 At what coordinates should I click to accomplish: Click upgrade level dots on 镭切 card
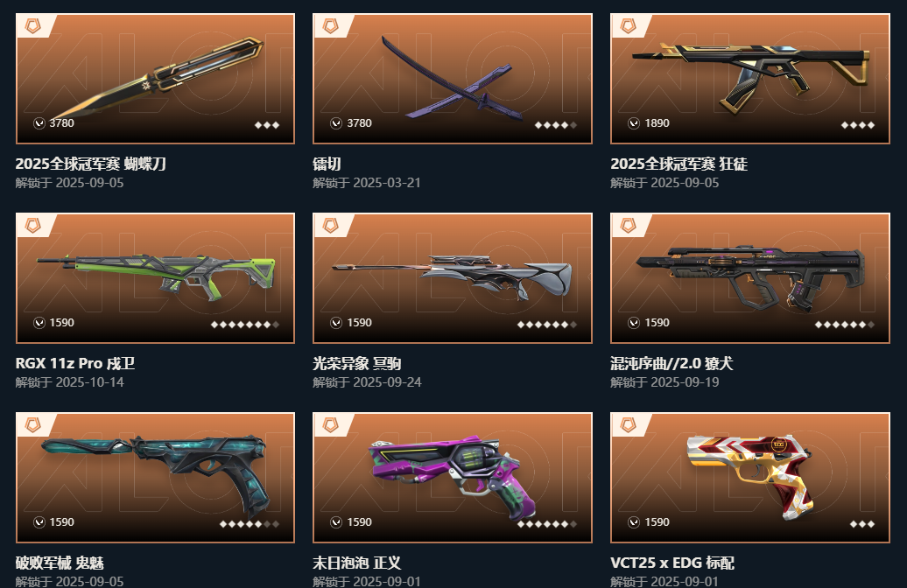(x=556, y=125)
